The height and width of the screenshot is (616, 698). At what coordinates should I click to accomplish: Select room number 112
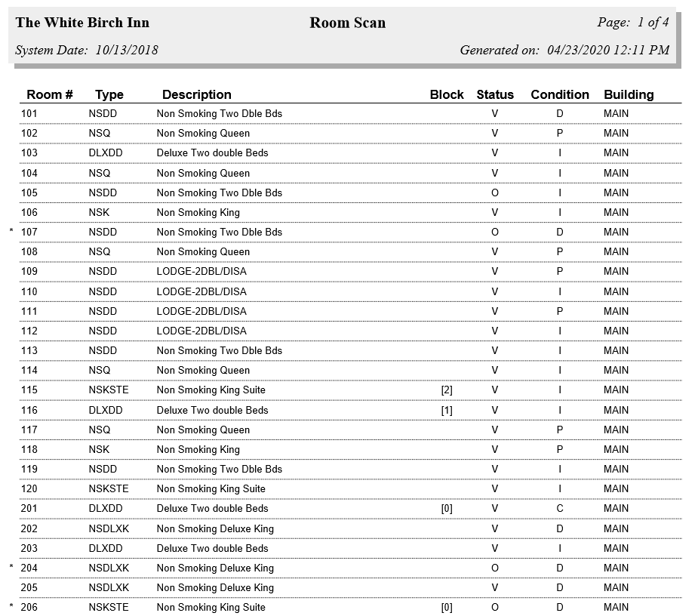point(29,331)
